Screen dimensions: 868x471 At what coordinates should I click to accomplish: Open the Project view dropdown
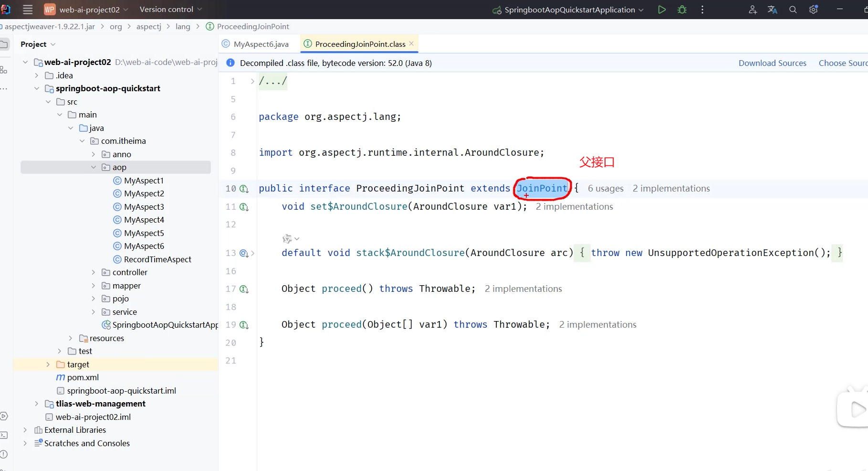tap(38, 44)
